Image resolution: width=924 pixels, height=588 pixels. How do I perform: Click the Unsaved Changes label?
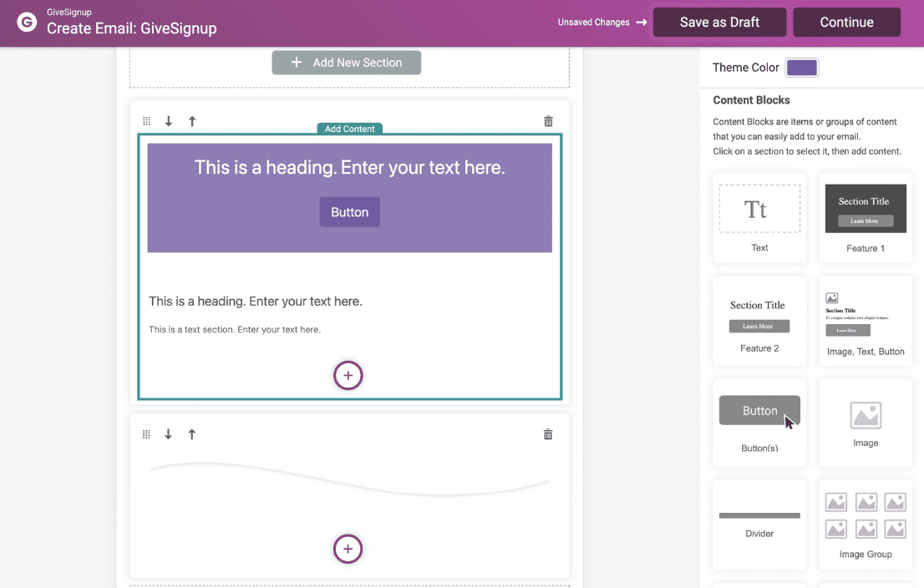(593, 23)
